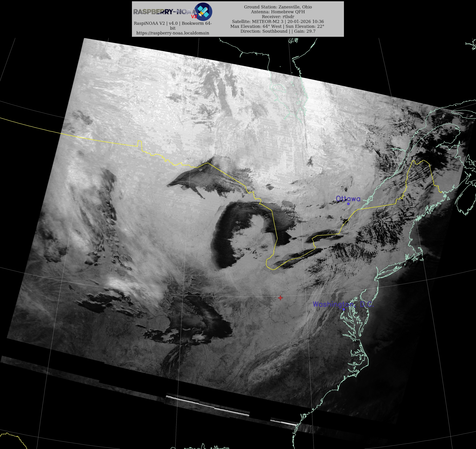Open the raspberry-noaa.localdomain URL
Viewport: 476px width, 449px height.
click(x=173, y=33)
